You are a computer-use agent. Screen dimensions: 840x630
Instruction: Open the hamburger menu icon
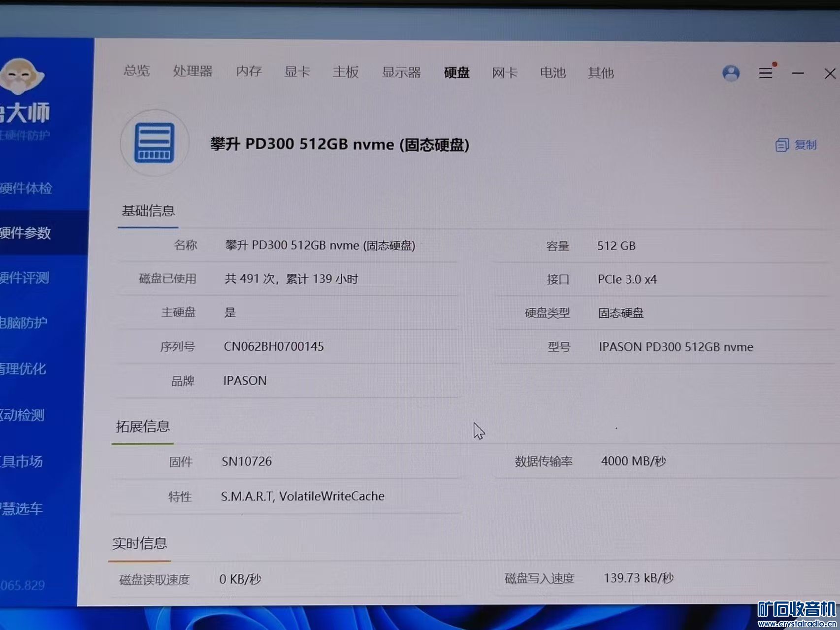[x=766, y=73]
